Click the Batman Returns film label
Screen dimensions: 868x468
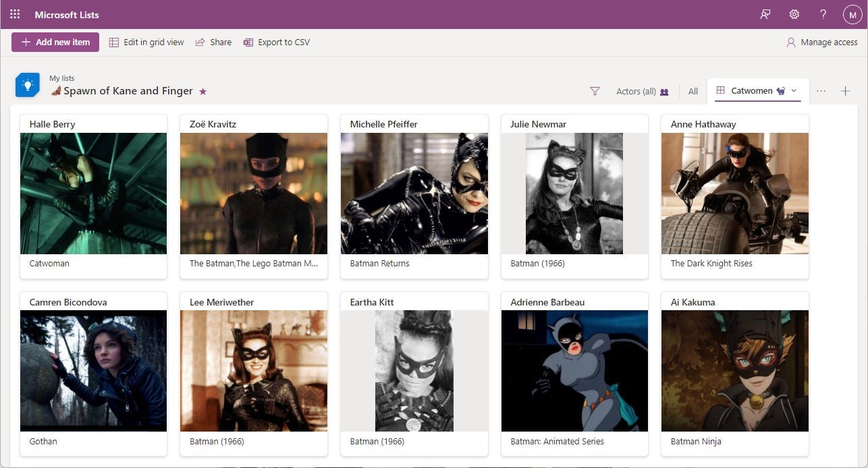tap(379, 264)
